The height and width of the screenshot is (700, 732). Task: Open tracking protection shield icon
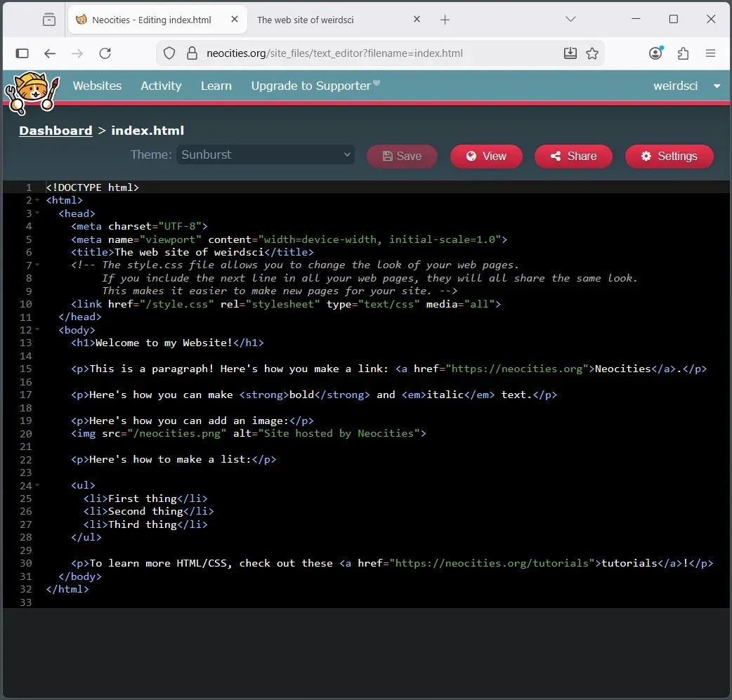(x=169, y=53)
